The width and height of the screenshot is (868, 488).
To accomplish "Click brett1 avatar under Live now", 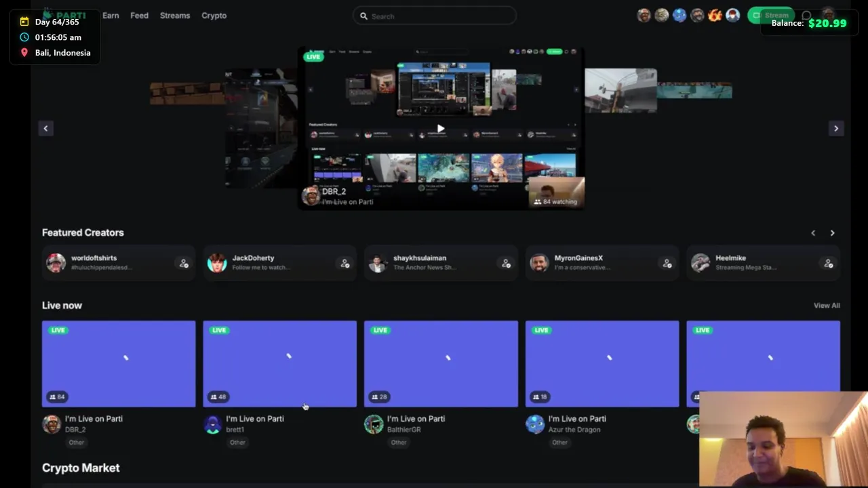I will (213, 424).
